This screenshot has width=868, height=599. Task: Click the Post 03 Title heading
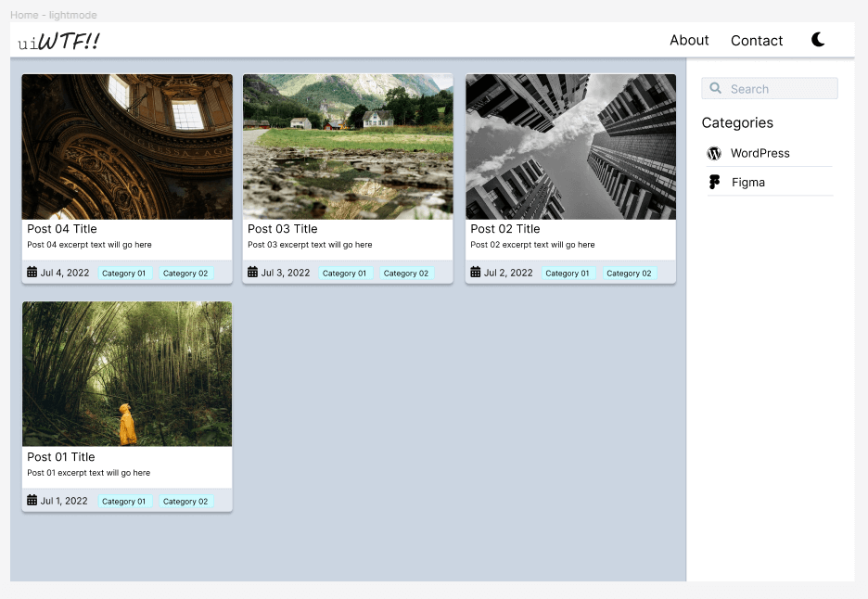click(x=282, y=229)
